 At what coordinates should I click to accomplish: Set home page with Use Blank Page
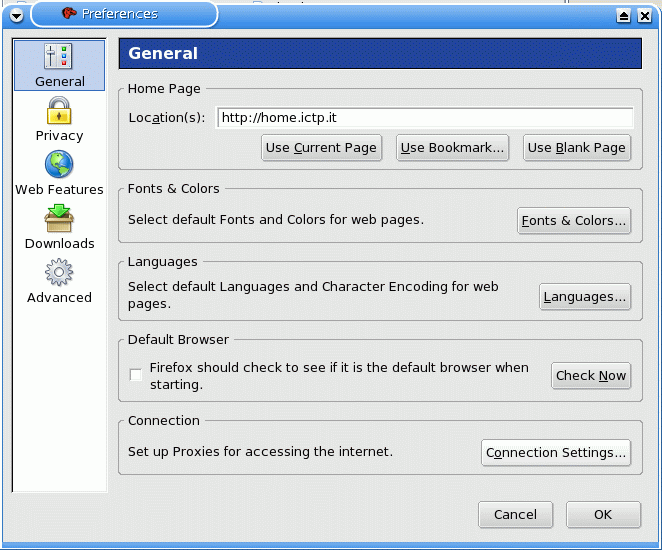click(576, 148)
